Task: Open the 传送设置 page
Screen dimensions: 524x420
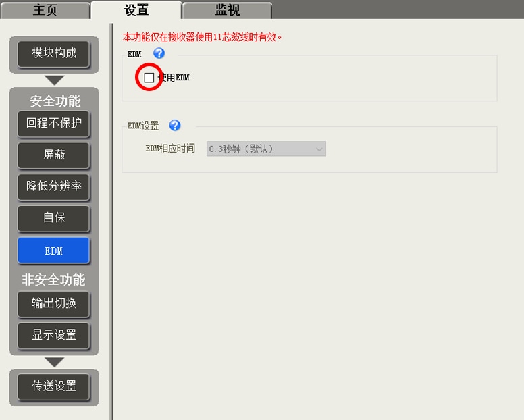Action: pos(54,386)
